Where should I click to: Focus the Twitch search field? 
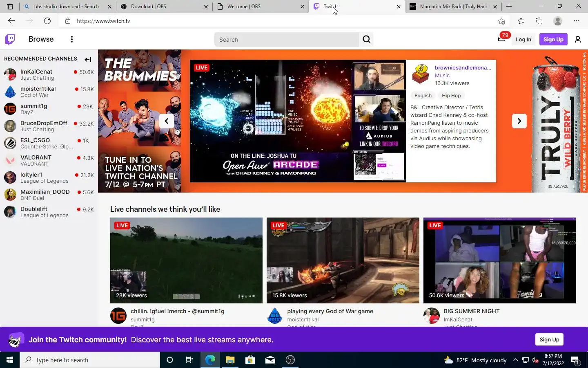[x=287, y=39]
